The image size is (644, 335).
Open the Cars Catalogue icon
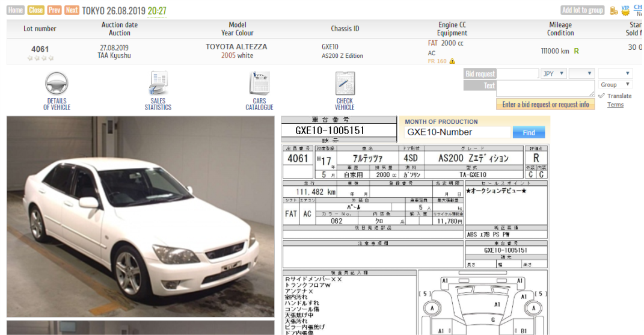pos(259,91)
